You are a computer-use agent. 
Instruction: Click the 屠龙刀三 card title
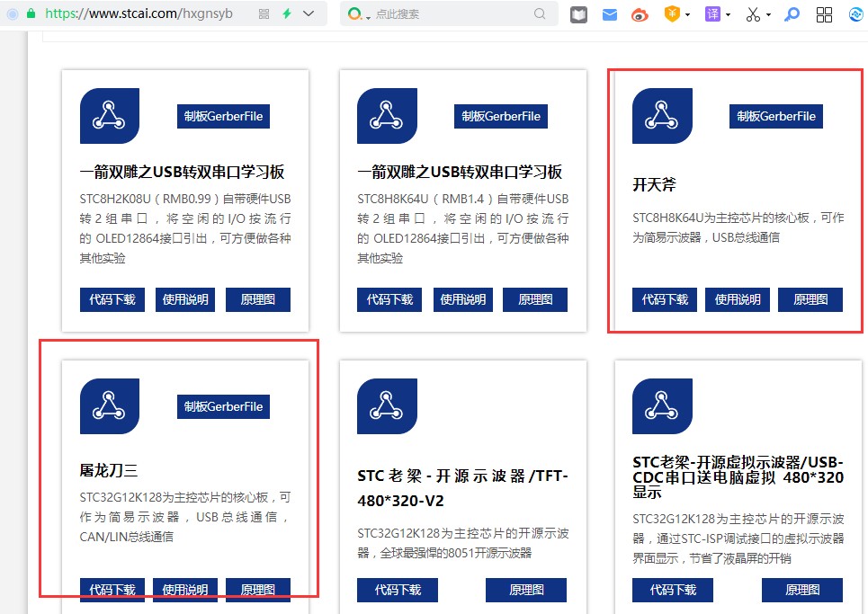(109, 471)
